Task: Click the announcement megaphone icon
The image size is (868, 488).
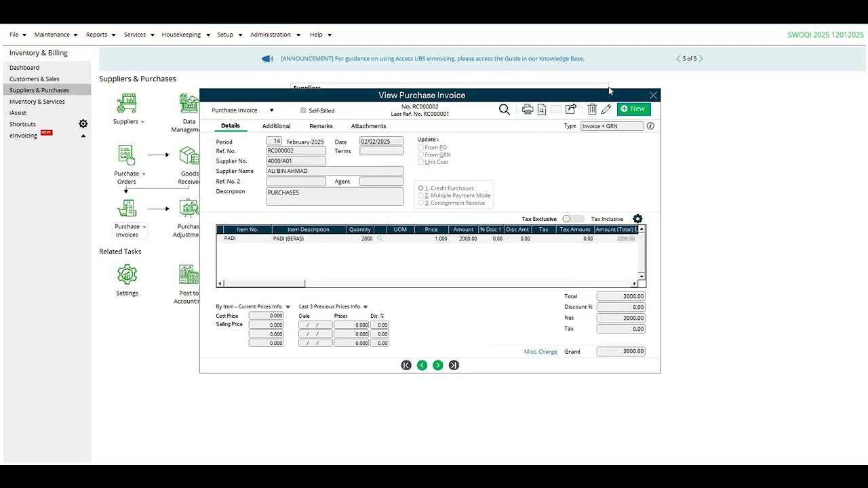Action: [267, 59]
